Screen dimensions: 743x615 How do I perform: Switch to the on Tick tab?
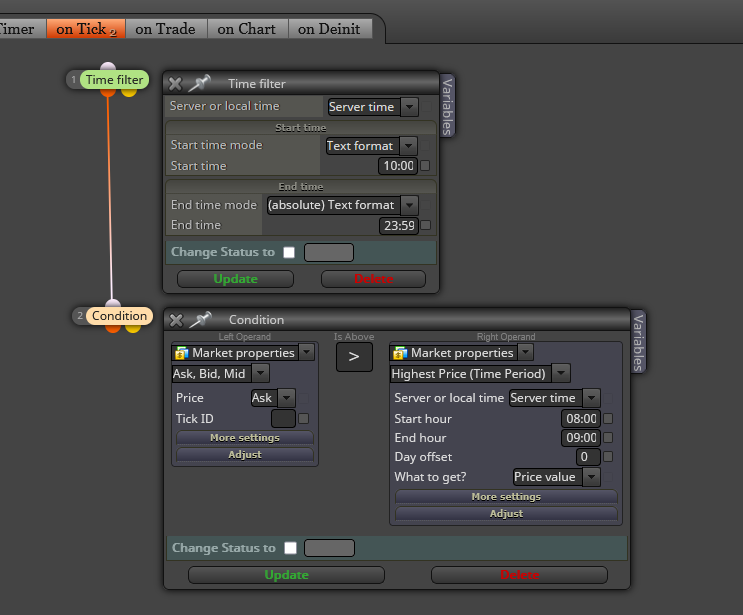point(86,29)
